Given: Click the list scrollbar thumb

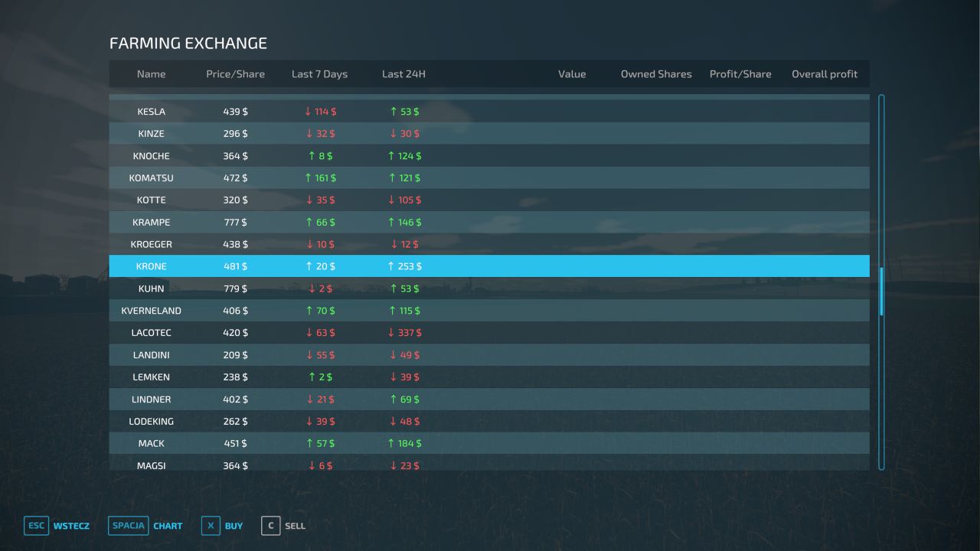Looking at the screenshot, I should pos(881,292).
